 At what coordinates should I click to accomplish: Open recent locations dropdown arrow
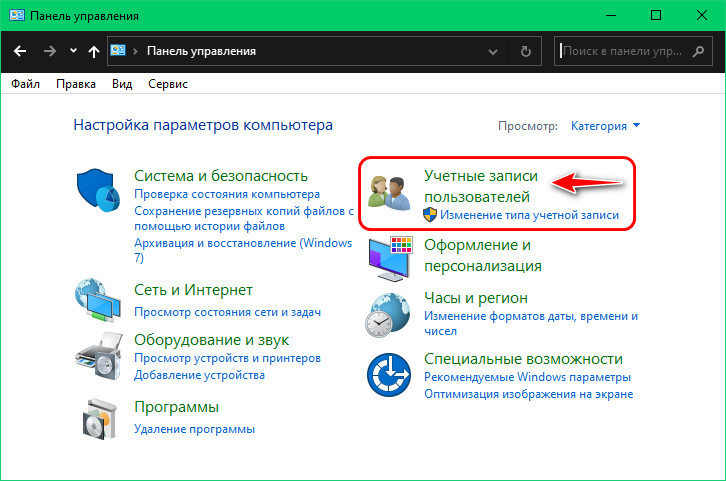(x=73, y=51)
